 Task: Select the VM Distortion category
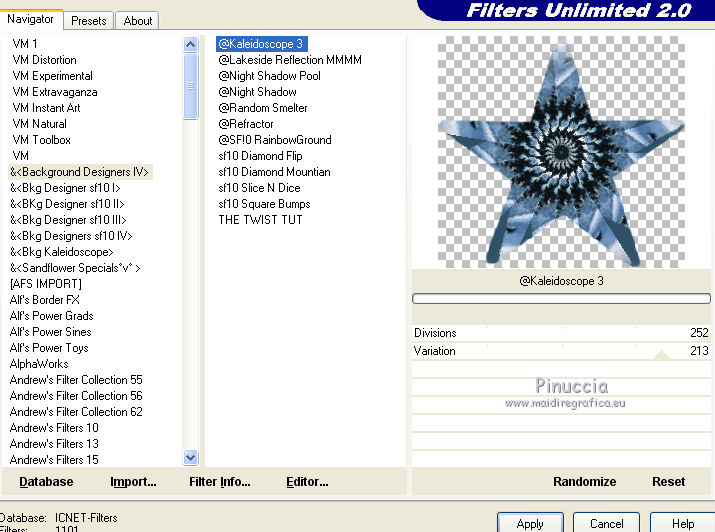(44, 60)
